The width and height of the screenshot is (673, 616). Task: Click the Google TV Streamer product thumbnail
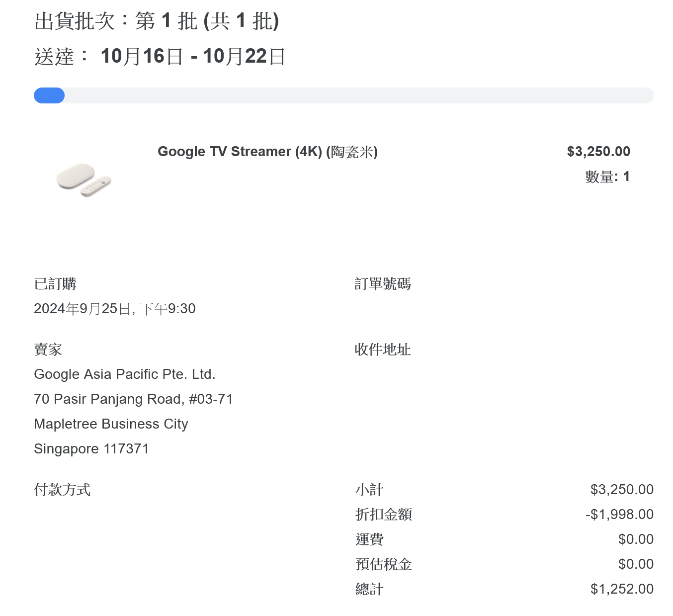(84, 179)
